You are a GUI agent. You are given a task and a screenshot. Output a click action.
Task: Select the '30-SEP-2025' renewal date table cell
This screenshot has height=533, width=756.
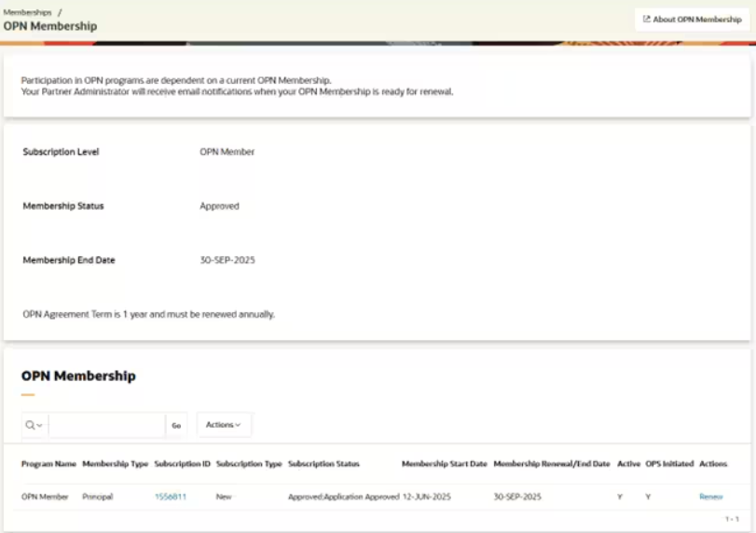517,497
